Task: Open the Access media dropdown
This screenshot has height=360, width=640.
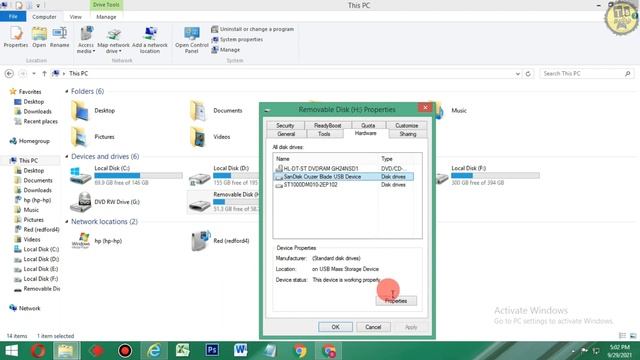Action: 86,40
